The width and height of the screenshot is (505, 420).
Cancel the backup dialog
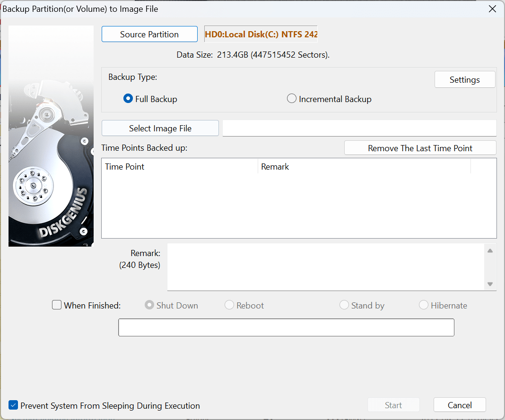point(459,405)
